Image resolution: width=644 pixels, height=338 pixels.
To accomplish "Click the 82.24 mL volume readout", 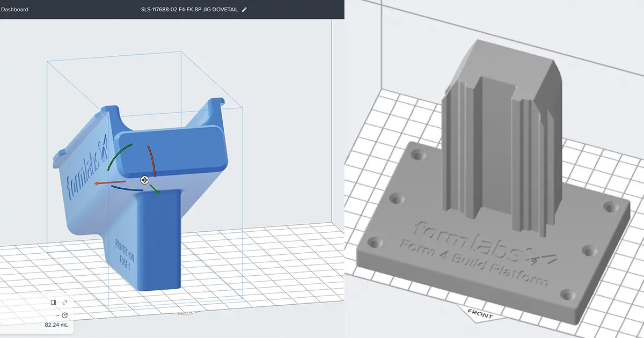I will click(x=56, y=325).
